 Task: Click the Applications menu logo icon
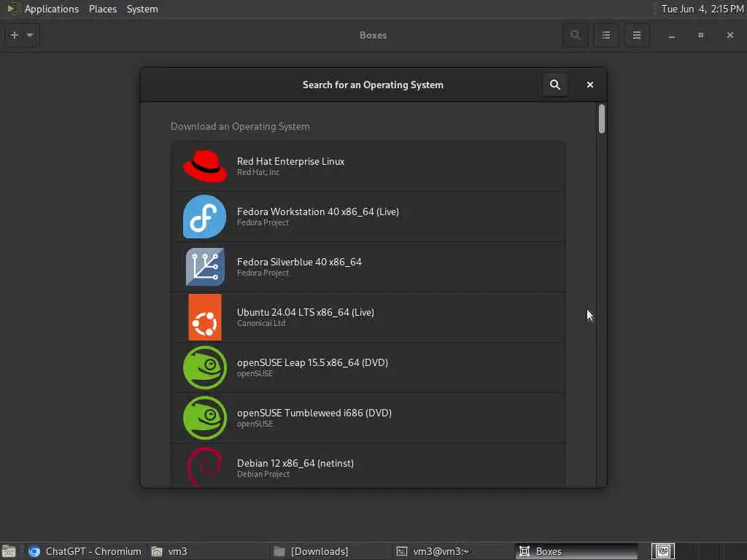[13, 9]
